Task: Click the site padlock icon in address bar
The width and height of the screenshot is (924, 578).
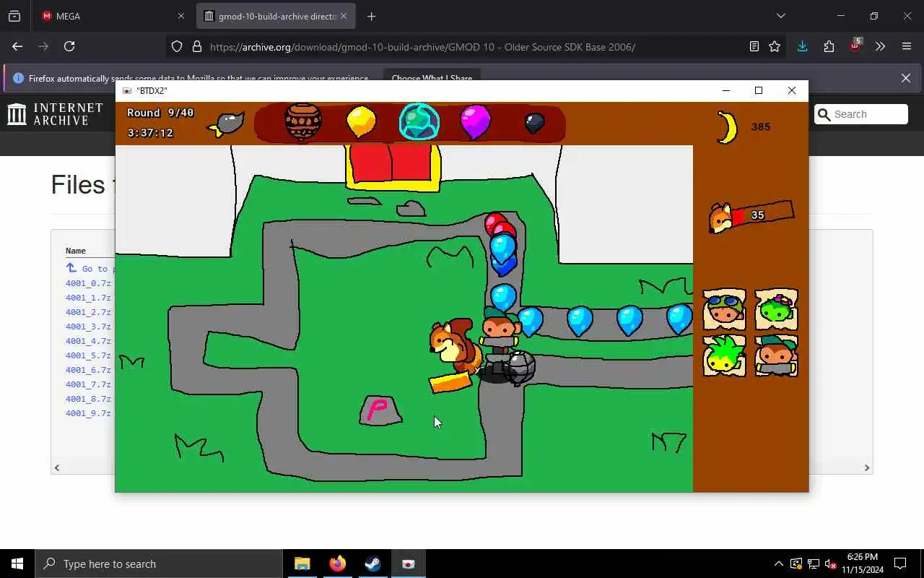Action: click(197, 47)
